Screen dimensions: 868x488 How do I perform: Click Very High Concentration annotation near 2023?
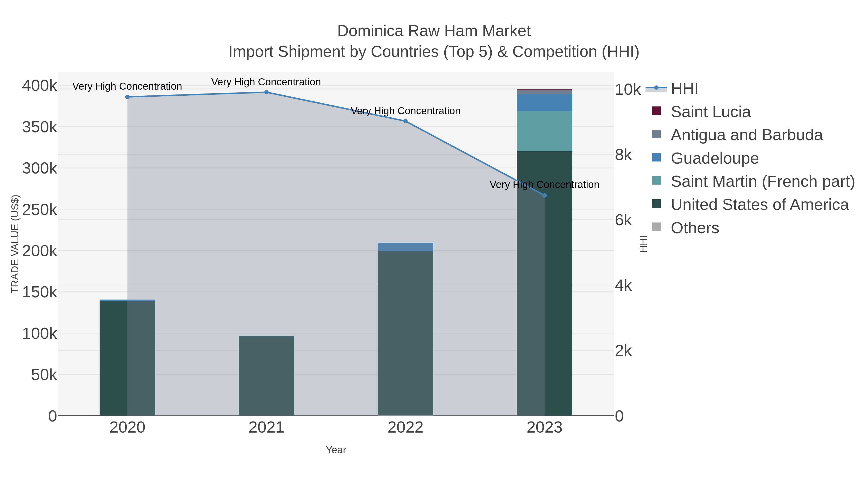544,185
